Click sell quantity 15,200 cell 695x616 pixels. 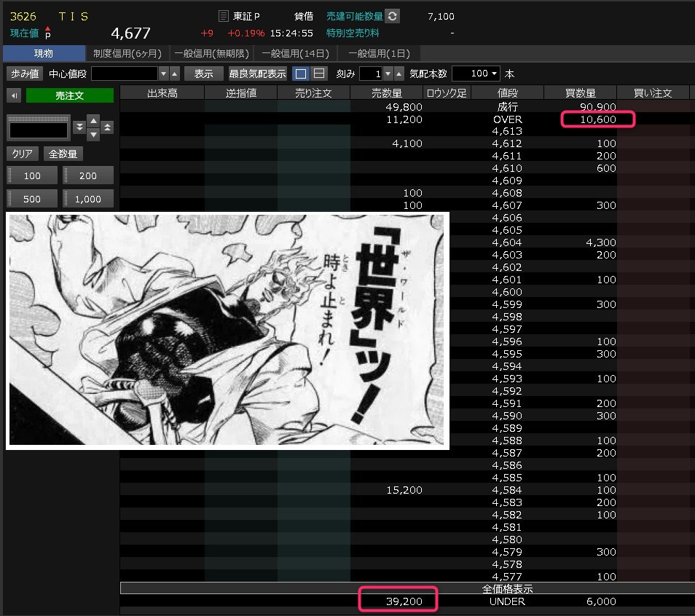pos(404,490)
